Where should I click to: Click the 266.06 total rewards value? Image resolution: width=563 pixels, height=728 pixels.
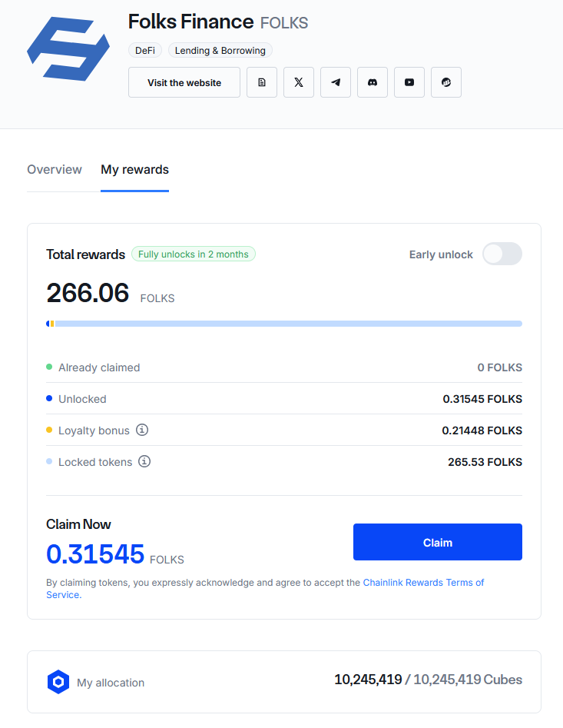click(x=88, y=293)
